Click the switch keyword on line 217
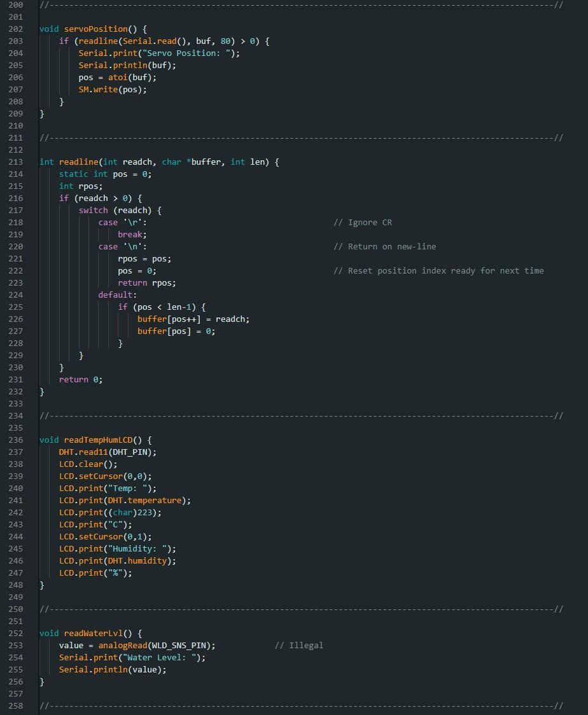588x715 pixels. tap(92, 210)
